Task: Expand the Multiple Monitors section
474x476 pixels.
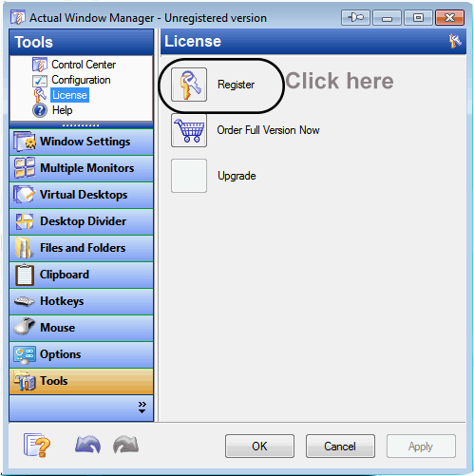Action: [x=82, y=168]
